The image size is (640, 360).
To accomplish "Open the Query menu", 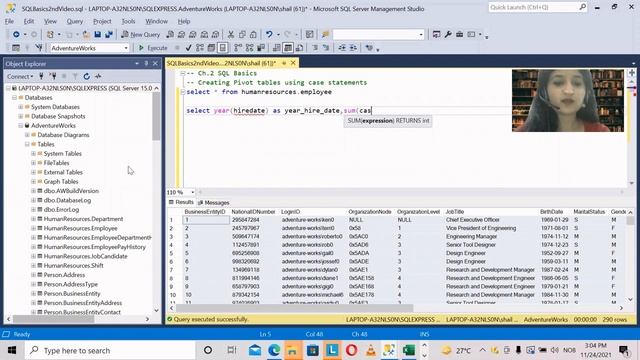I will 75,21.
